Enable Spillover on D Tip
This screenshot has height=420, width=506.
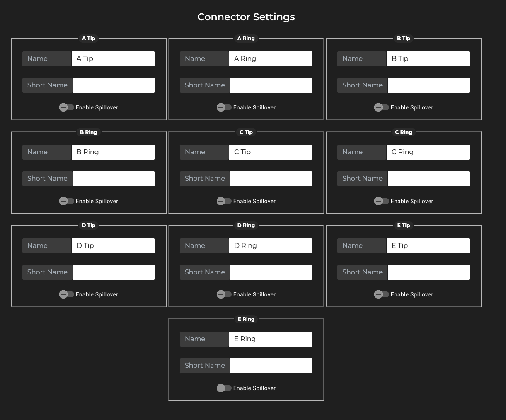point(66,294)
